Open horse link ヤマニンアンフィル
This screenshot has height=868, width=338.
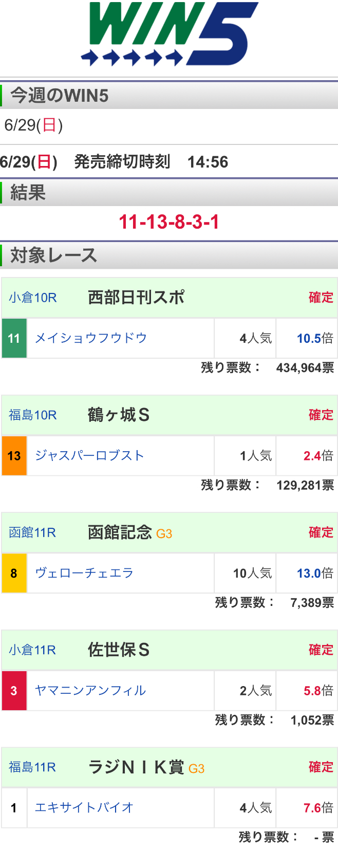pyautogui.click(x=90, y=690)
